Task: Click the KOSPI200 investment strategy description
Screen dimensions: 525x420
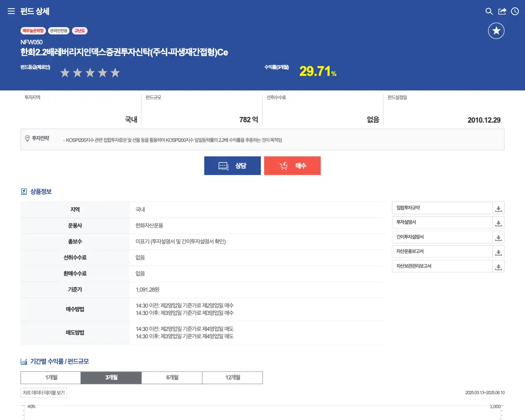Action: coord(174,140)
